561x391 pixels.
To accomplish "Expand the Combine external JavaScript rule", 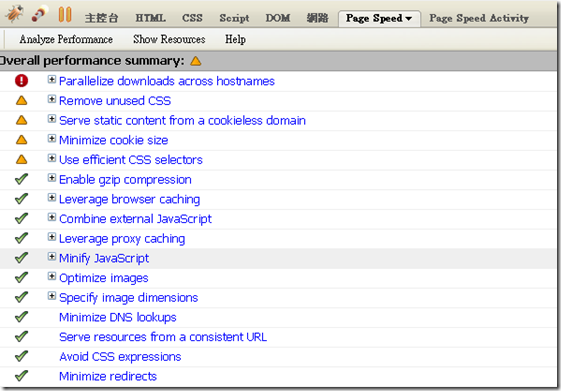I will 52,217.
